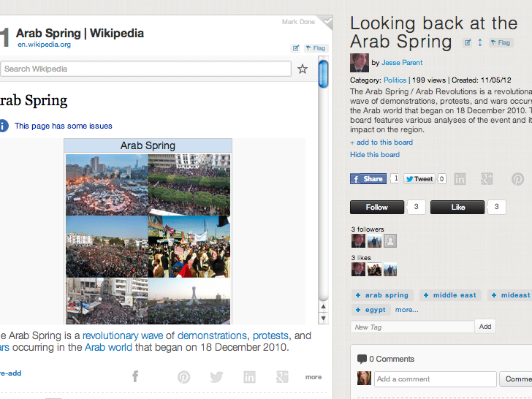Screen dimensions: 532x399
Task: Add the 'middle east' tag
Action: click(x=450, y=295)
